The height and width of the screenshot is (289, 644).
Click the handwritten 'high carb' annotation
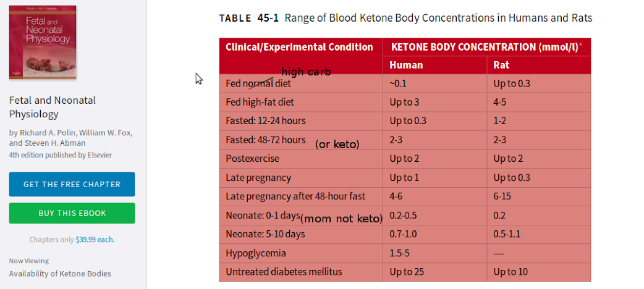[x=306, y=72]
